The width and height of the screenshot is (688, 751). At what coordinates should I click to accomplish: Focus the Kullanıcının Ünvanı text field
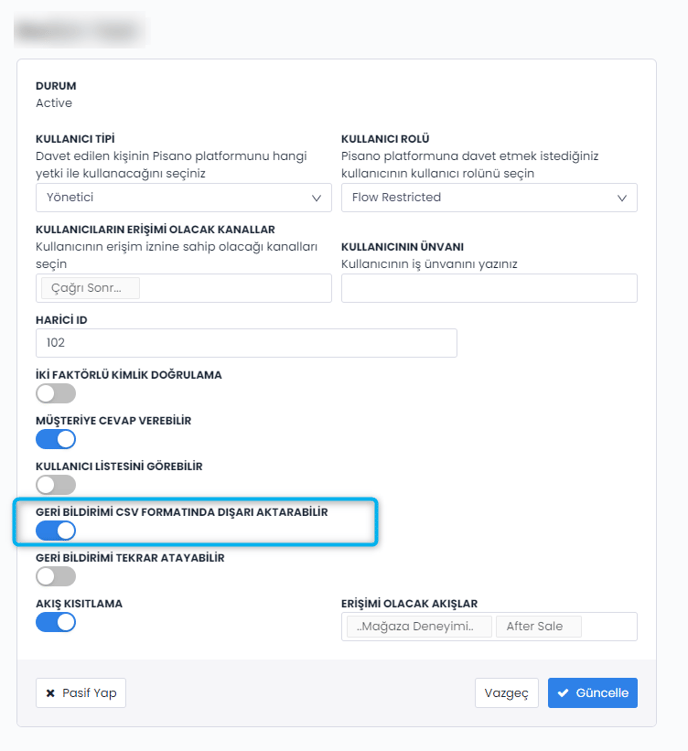[x=489, y=288]
